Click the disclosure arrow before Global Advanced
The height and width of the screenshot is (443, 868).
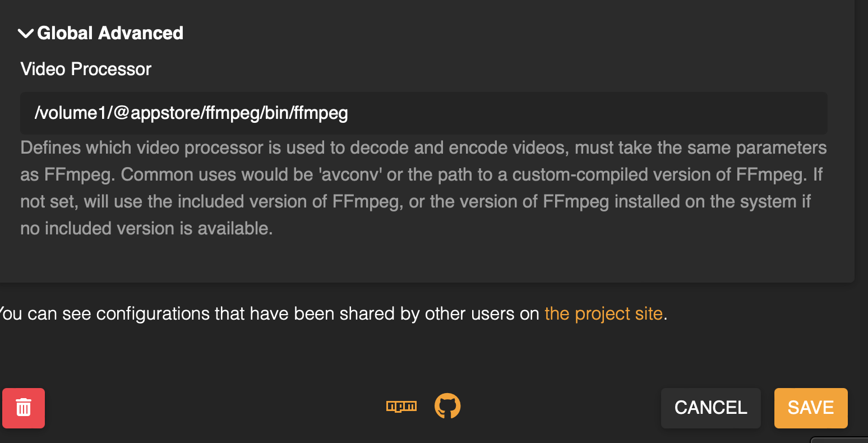(25, 33)
